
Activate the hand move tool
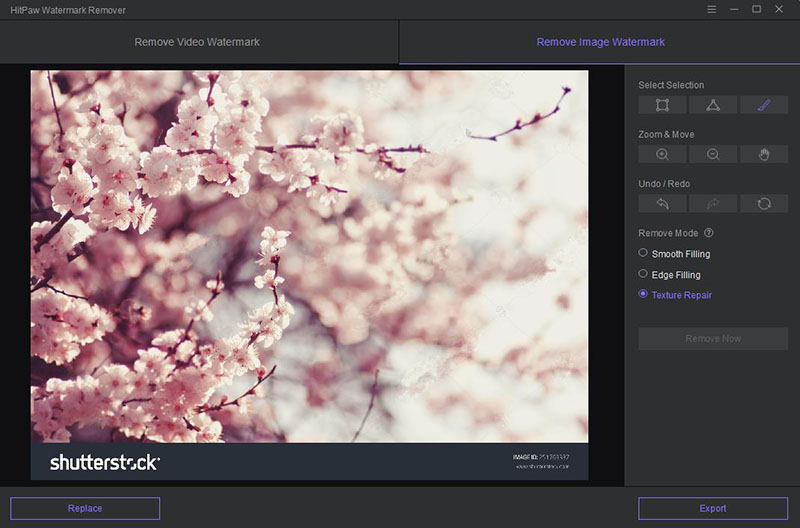click(764, 154)
